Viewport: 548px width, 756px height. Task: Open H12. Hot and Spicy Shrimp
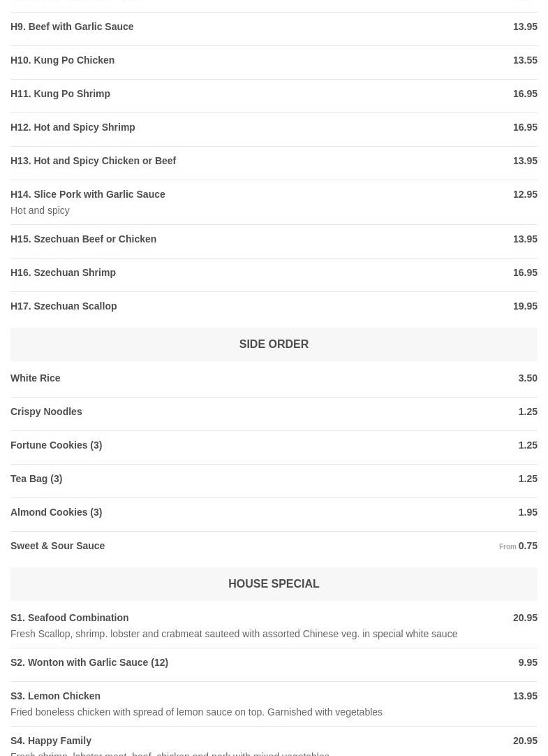click(x=73, y=127)
